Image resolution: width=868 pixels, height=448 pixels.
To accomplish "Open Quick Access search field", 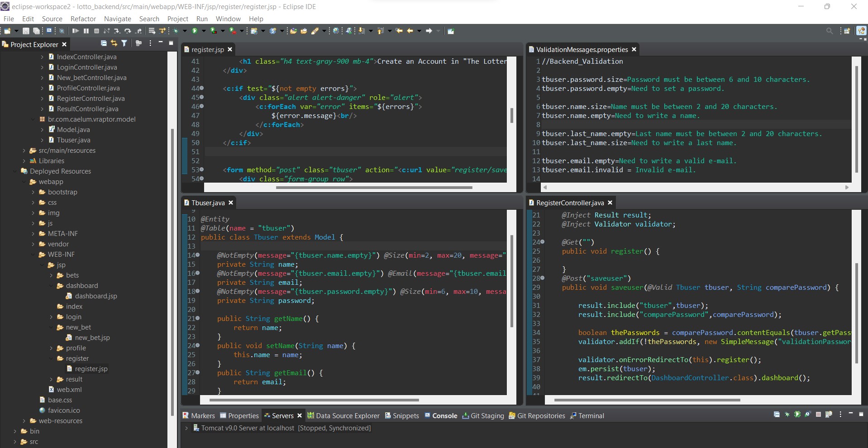I will pyautogui.click(x=830, y=31).
